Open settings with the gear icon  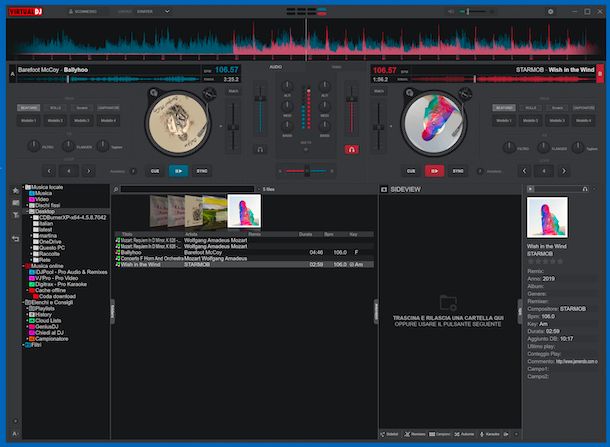[x=550, y=12]
